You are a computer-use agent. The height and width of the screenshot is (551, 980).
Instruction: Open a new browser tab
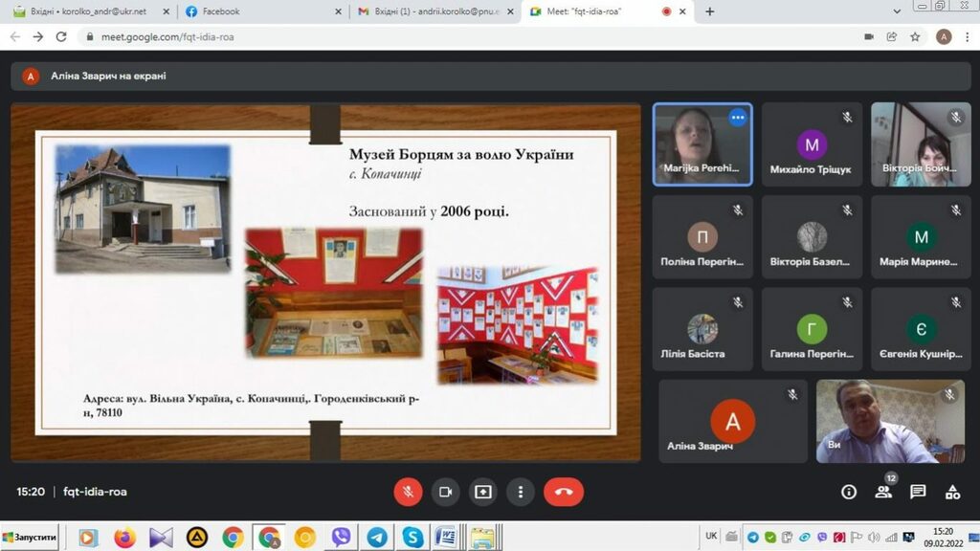click(x=710, y=11)
